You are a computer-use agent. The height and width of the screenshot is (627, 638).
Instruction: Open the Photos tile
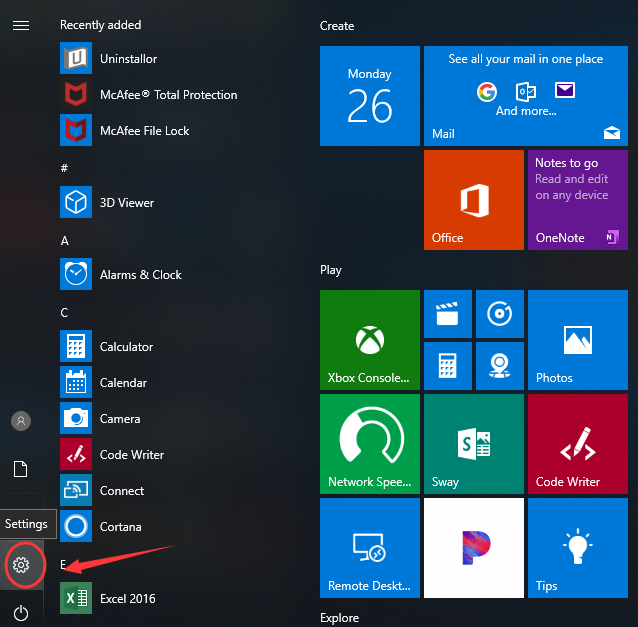pos(578,340)
